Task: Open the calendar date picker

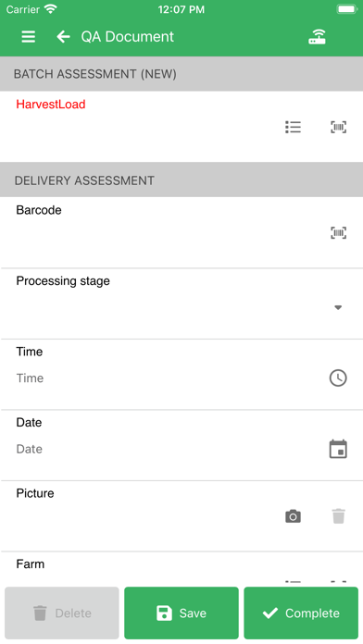Action: [338, 449]
